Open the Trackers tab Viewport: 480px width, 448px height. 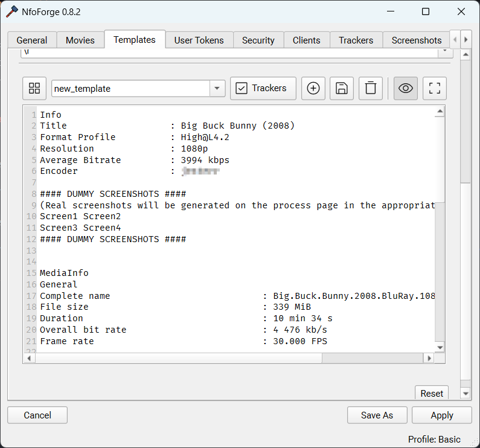(x=356, y=40)
